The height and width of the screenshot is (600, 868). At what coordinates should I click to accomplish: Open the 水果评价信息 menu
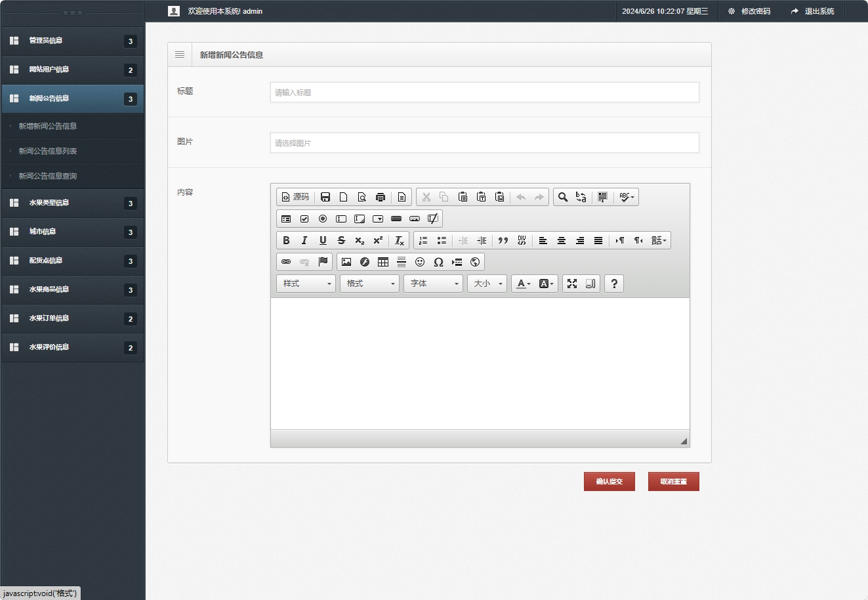pyautogui.click(x=72, y=347)
